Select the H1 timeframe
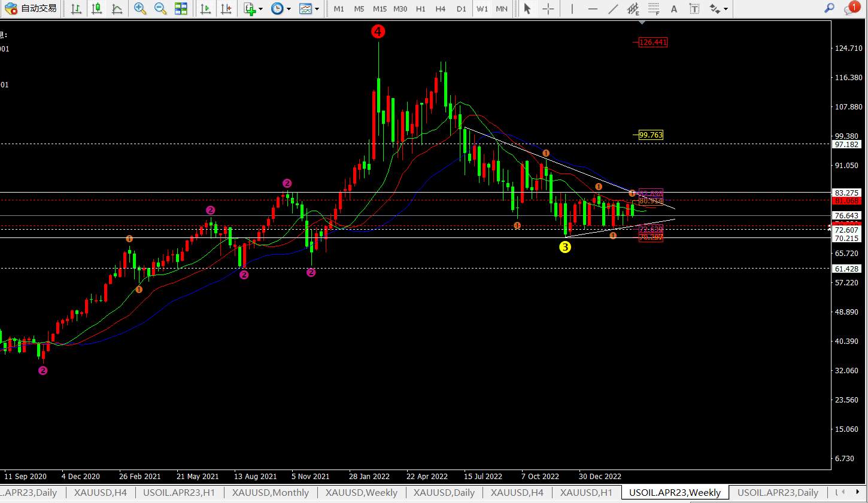Viewport: 868px width, 503px height. (421, 8)
